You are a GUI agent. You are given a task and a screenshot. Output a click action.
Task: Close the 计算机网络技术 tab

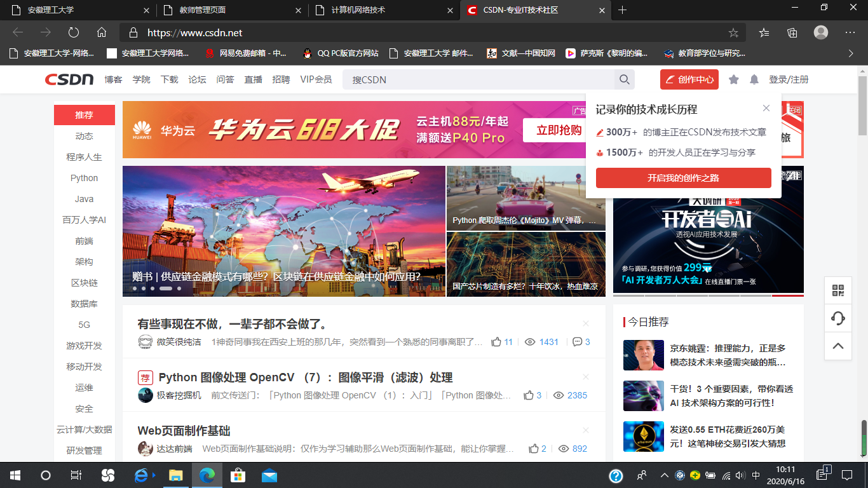(451, 10)
